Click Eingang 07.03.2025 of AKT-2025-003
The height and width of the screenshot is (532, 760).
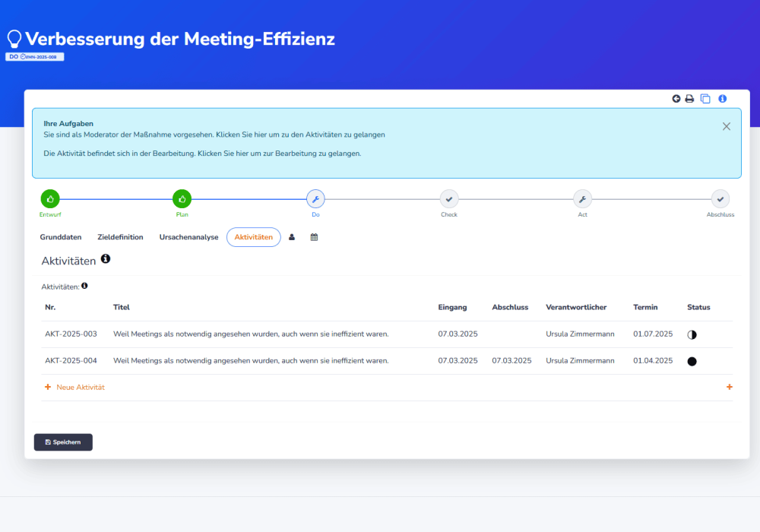[x=458, y=334]
